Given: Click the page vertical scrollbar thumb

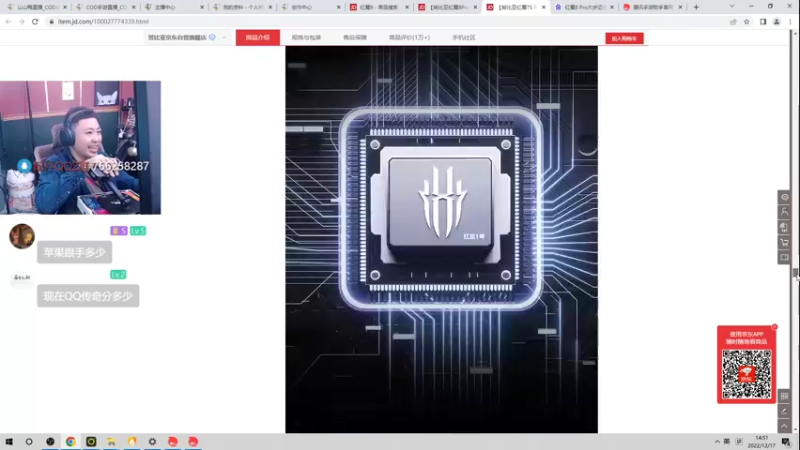Looking at the screenshot, I should [795, 273].
